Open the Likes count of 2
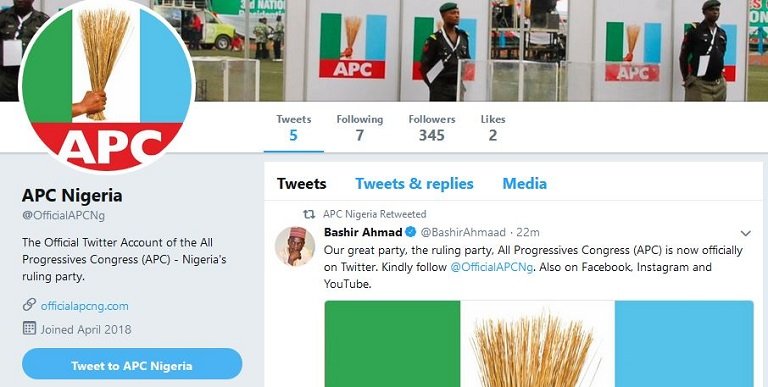768x387 pixels. tap(493, 128)
